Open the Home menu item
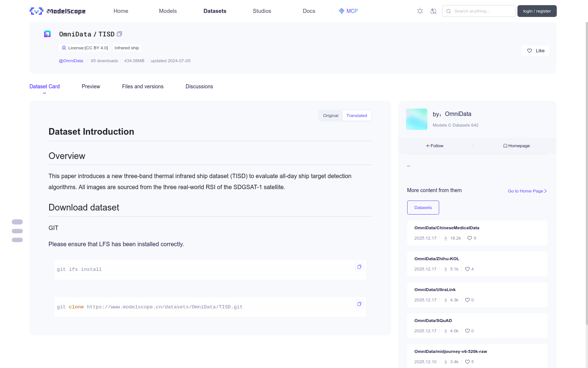Viewport: 588px width, 368px height. coord(121,11)
